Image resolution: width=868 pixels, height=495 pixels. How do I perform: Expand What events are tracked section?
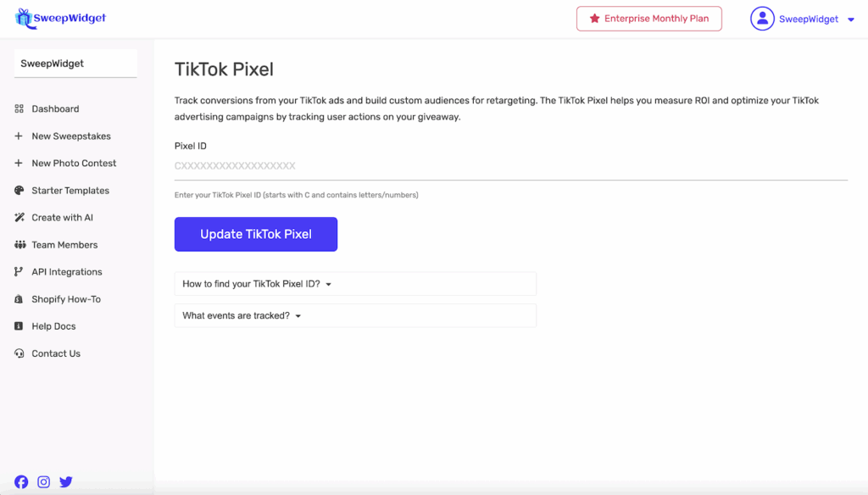pos(242,316)
